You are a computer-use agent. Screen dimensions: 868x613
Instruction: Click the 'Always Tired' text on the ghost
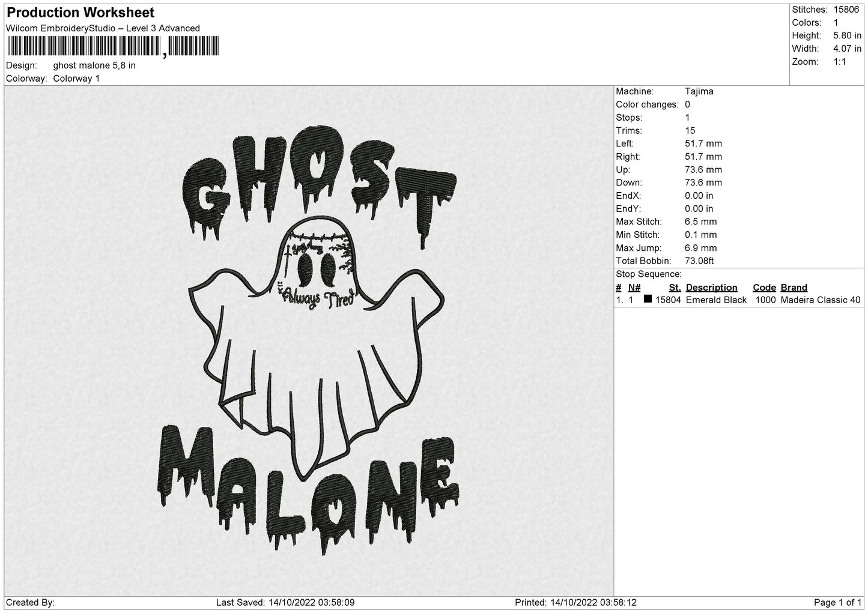tap(318, 298)
